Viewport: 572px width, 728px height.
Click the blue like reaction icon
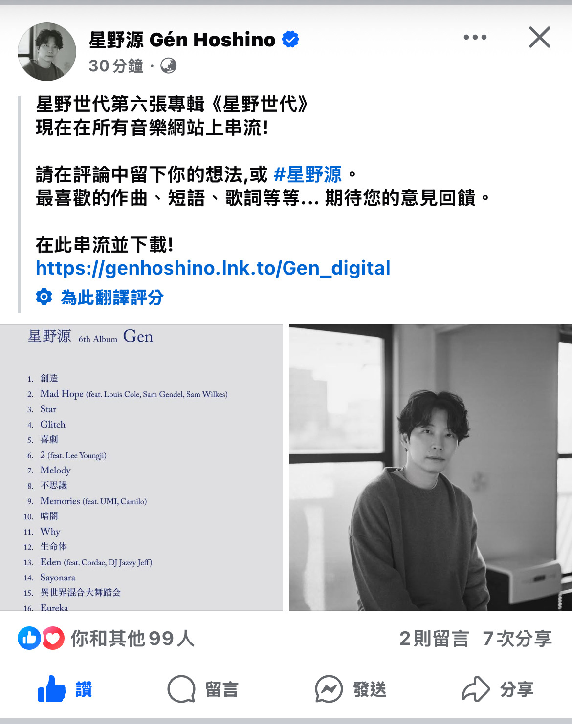pos(29,638)
